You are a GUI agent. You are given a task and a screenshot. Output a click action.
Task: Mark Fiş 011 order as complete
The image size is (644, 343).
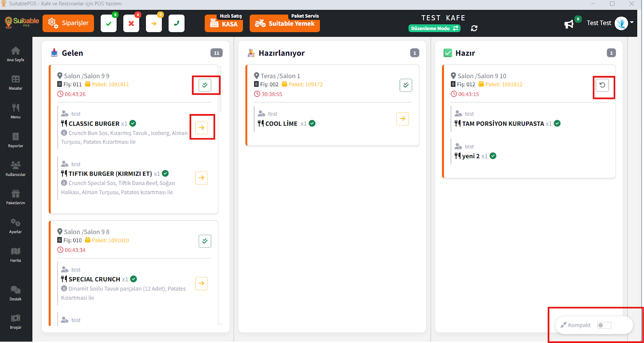point(205,85)
